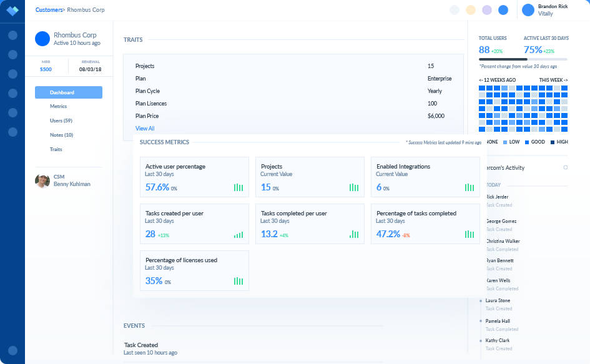Click Benny Kuhlman's CSM avatar
Screen dimensions: 590x364
click(42, 180)
